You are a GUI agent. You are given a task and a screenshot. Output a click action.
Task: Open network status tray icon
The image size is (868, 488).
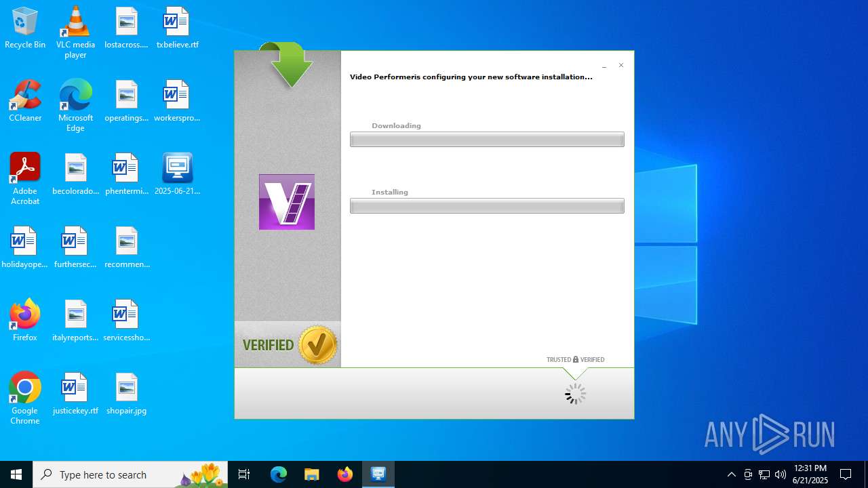pyautogui.click(x=764, y=474)
